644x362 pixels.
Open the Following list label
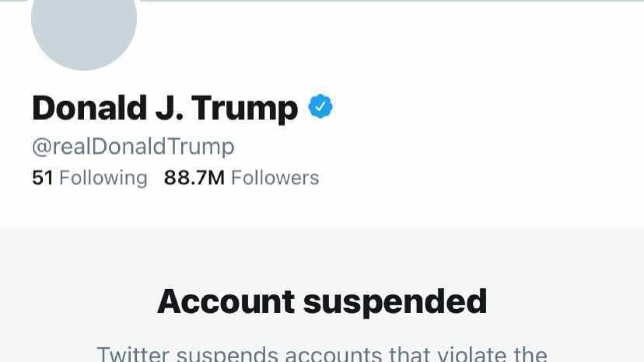(103, 178)
